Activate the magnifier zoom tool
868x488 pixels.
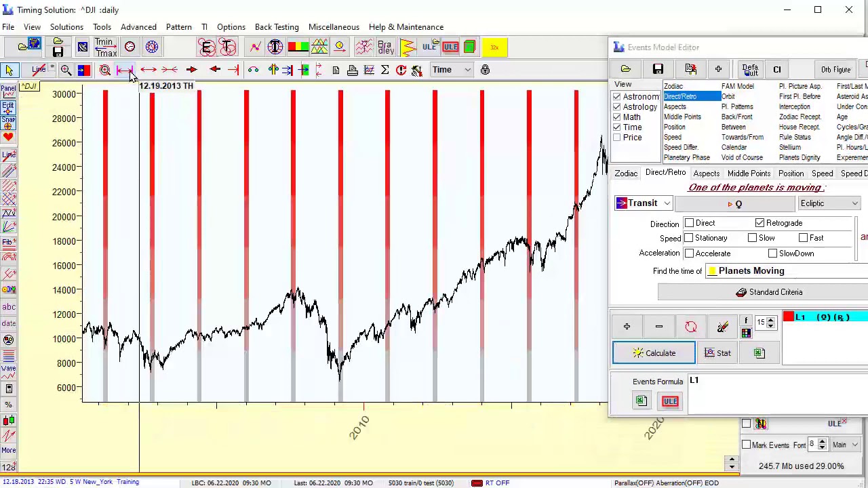(66, 70)
